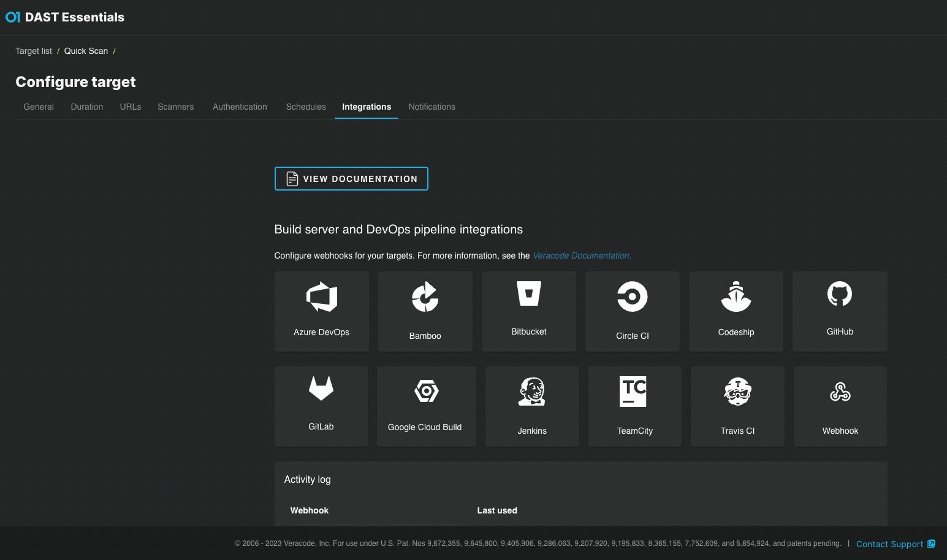
Task: Choose the Circle CI logo icon
Action: pyautogui.click(x=632, y=297)
